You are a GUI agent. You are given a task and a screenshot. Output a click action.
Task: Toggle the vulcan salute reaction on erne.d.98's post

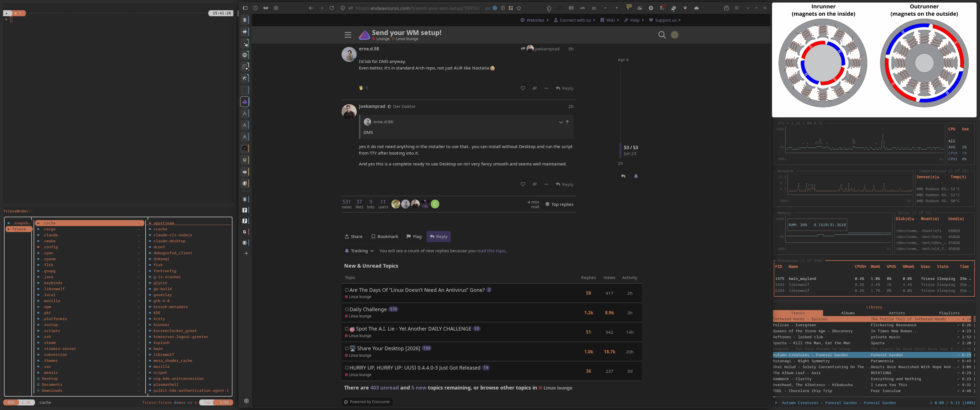tap(363, 88)
